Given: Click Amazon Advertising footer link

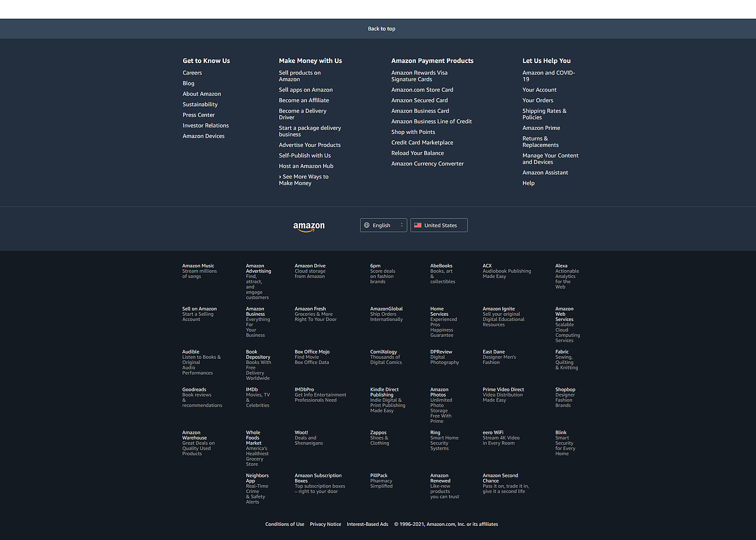Looking at the screenshot, I should (x=258, y=282).
